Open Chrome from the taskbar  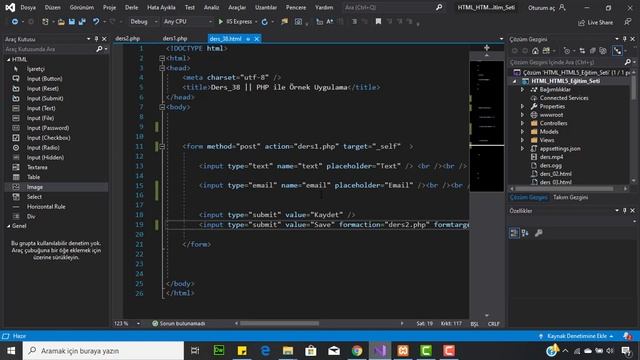pyautogui.click(x=357, y=351)
